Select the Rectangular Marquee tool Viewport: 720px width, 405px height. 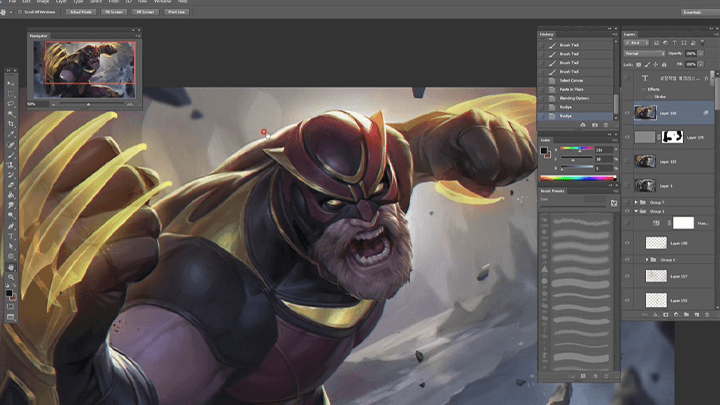[11, 94]
